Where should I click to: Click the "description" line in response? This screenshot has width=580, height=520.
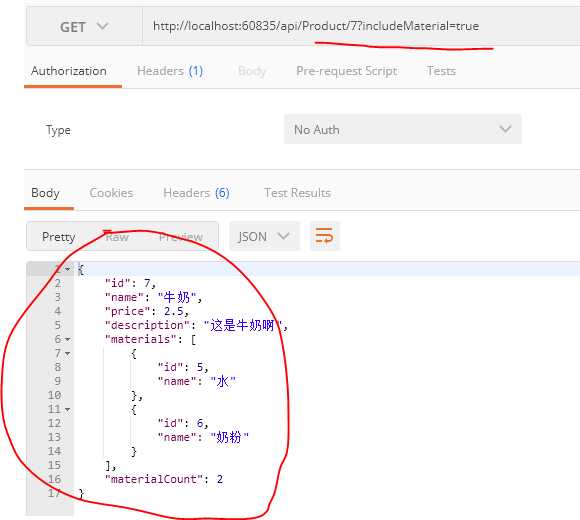[196, 325]
